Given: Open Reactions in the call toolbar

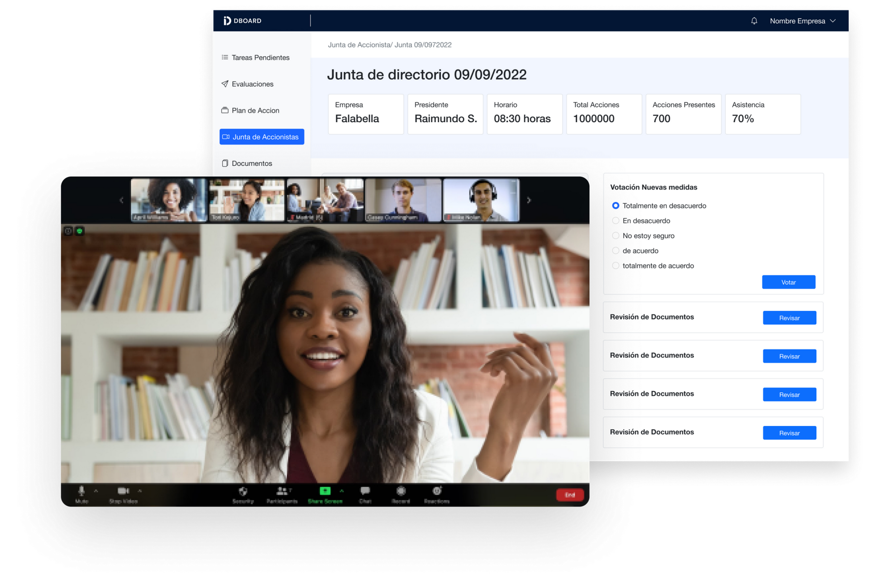Looking at the screenshot, I should click(x=437, y=491).
